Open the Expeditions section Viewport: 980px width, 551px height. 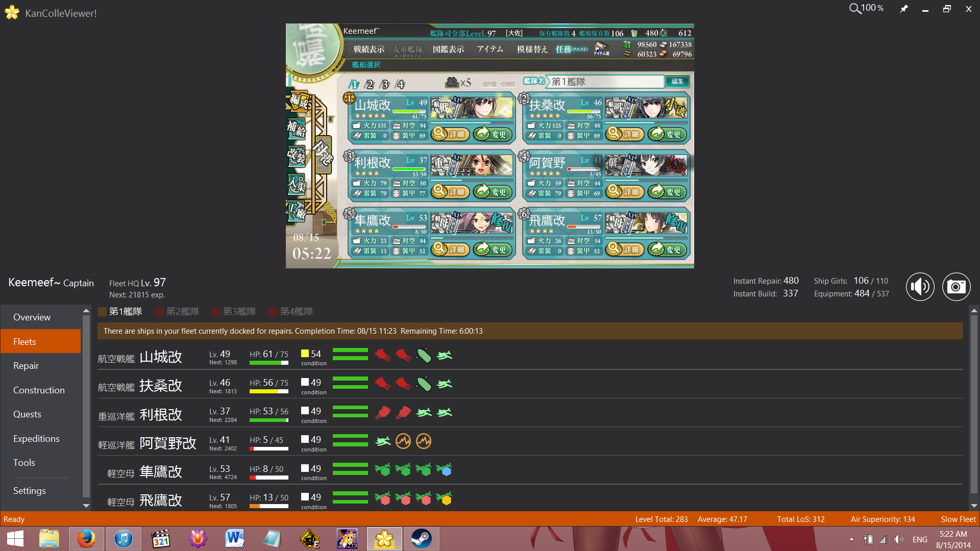[41, 439]
